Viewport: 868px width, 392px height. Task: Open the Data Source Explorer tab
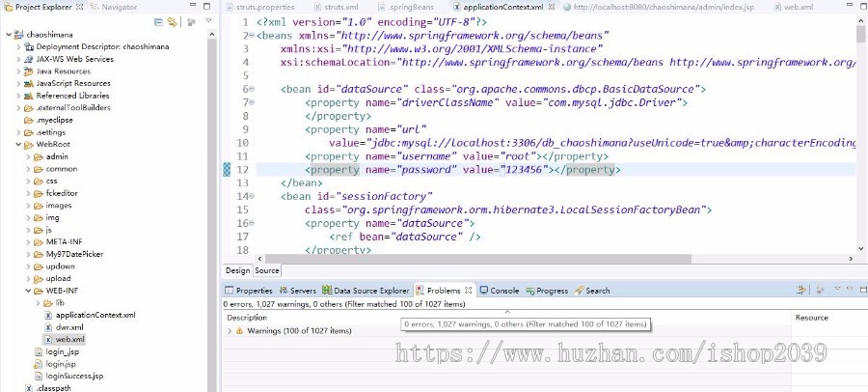(366, 290)
